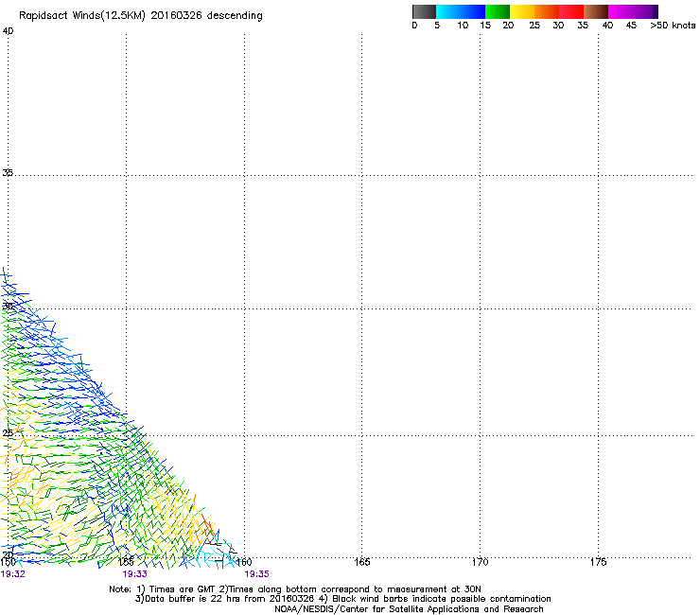
Task: Click the blue 10-15 knots legend swatch
Action: tap(473, 11)
